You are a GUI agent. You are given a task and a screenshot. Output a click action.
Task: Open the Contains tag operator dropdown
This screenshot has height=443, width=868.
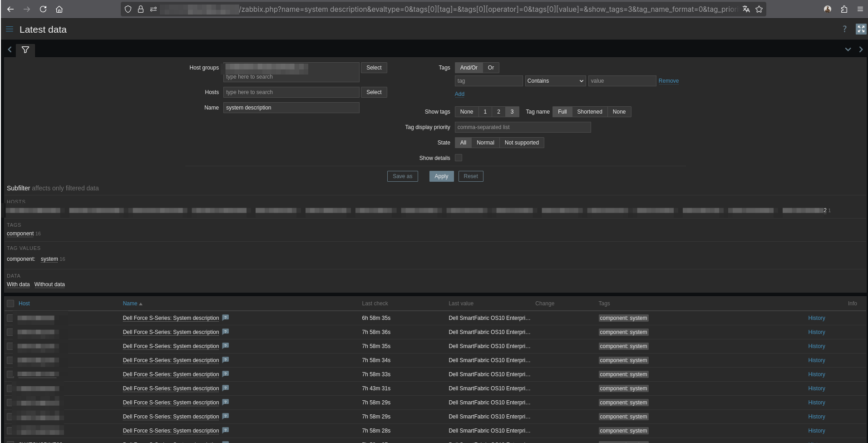[x=555, y=81]
